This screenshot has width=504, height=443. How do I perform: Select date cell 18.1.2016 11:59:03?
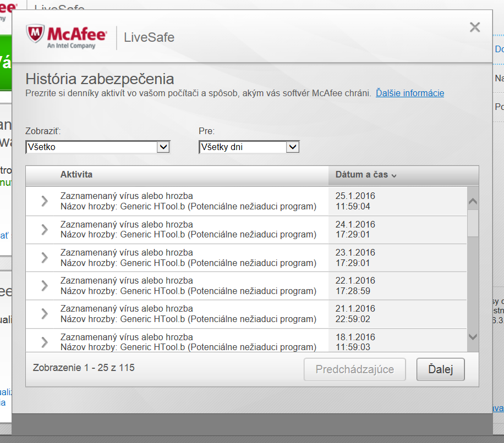click(x=397, y=341)
